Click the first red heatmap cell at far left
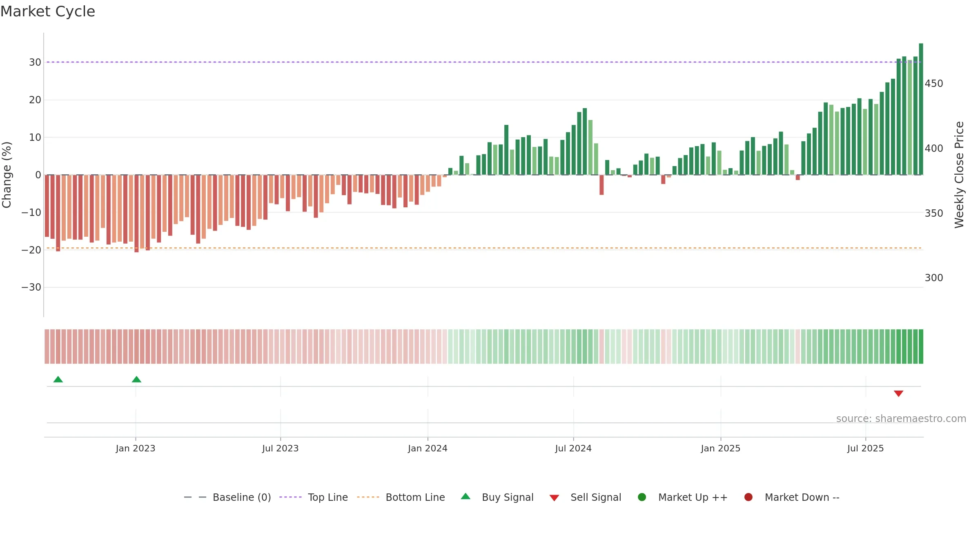980x551 pixels. pos(47,347)
